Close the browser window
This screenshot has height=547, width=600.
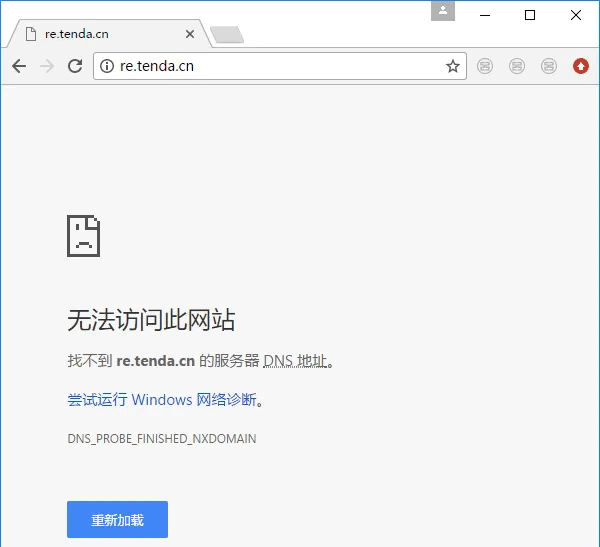point(576,15)
